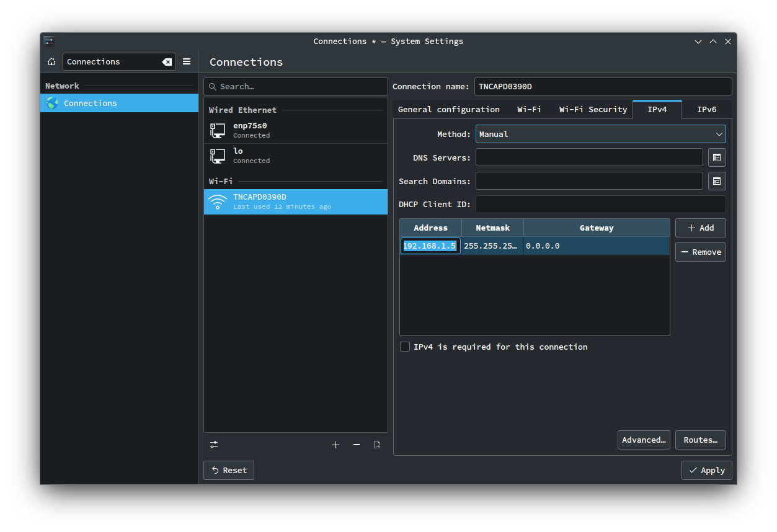Select the lo connection

click(296, 156)
